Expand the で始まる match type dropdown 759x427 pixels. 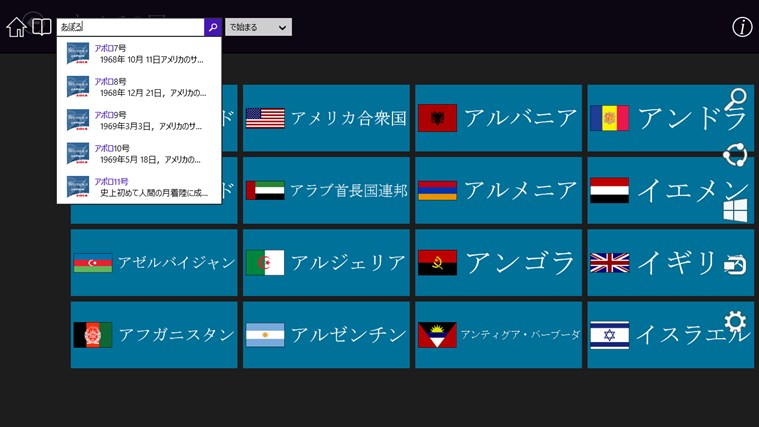pyautogui.click(x=258, y=27)
